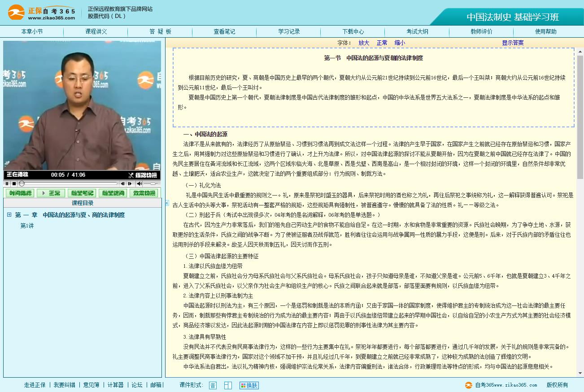Viewport: 584px width, 392px height.
Task: Stop the lecture video playback
Action: (14, 183)
